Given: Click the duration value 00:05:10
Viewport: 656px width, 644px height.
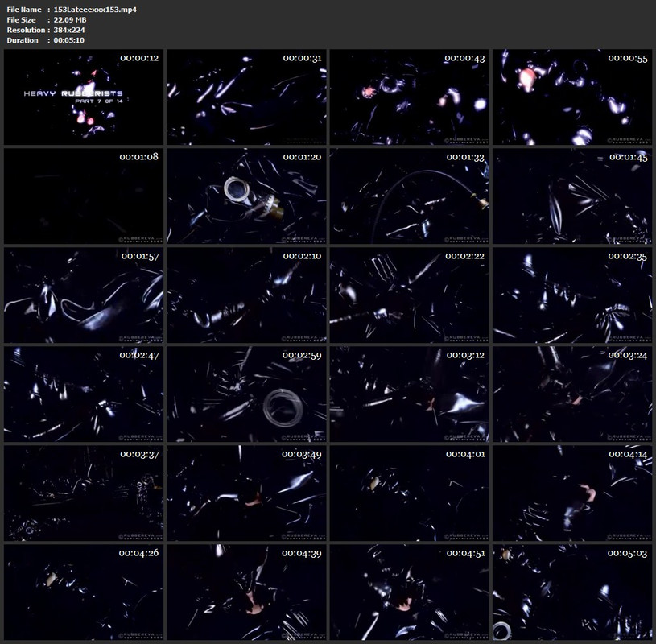Looking at the screenshot, I should pos(69,40).
